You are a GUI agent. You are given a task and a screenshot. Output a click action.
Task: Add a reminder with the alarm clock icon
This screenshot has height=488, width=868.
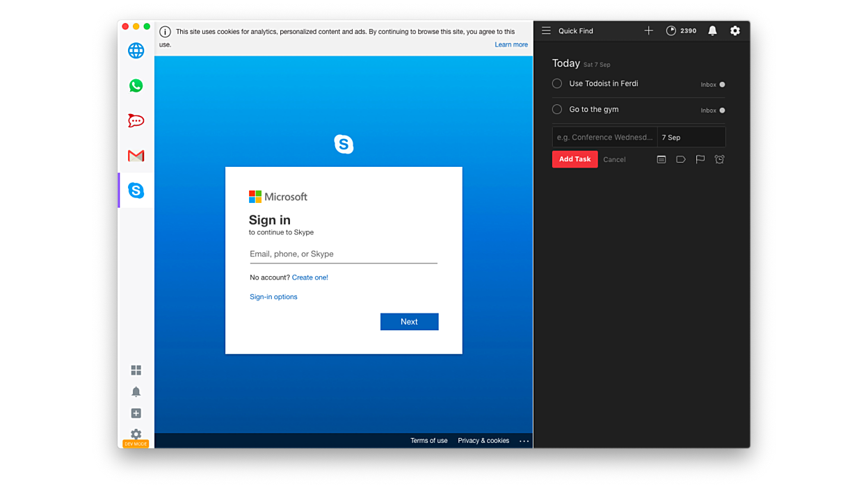[720, 159]
